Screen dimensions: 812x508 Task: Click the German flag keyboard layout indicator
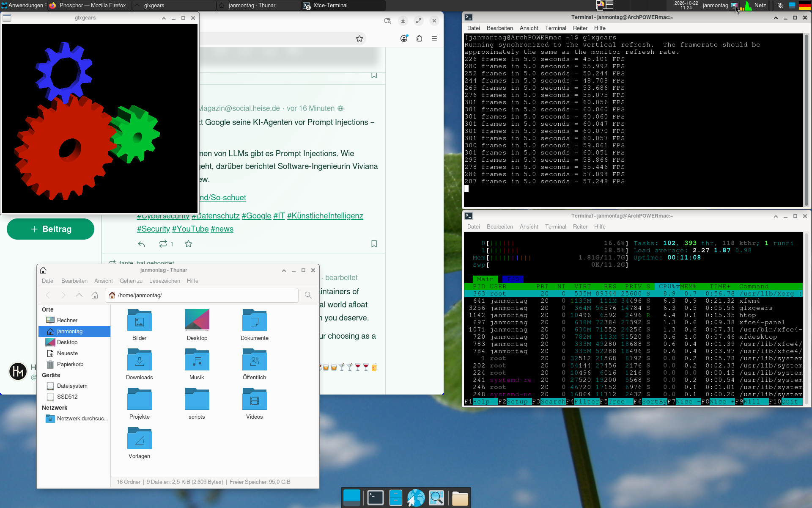click(x=805, y=6)
